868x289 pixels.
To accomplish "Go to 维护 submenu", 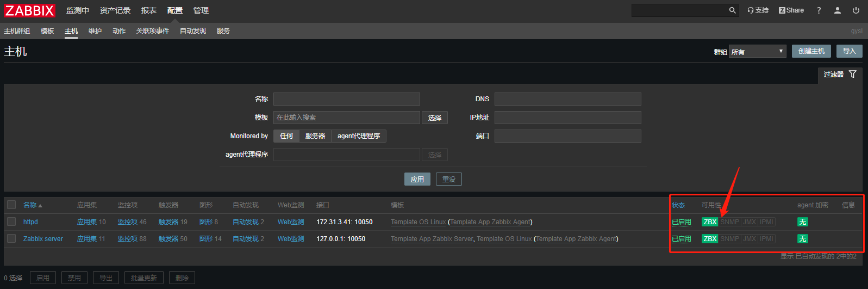I will pyautogui.click(x=95, y=31).
